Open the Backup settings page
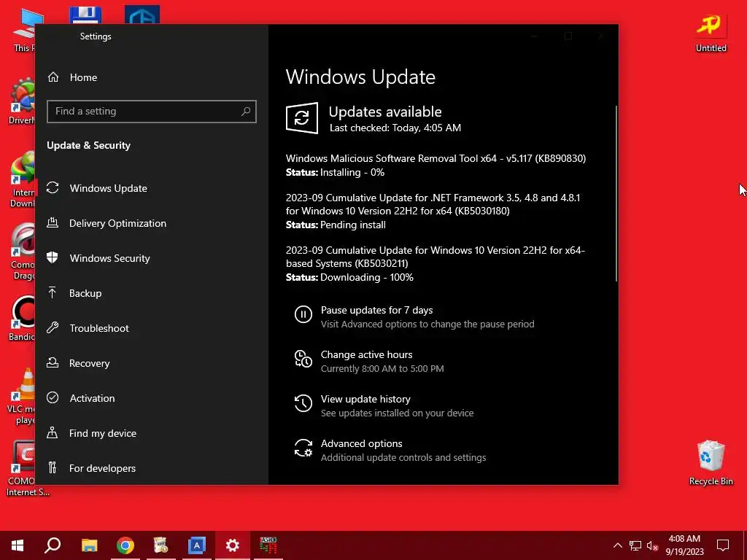The height and width of the screenshot is (560, 747). click(x=152, y=293)
